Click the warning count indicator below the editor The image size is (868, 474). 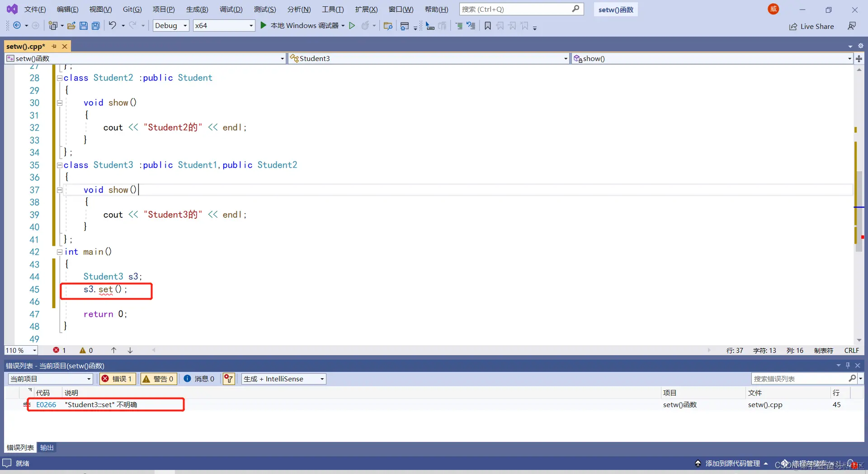click(x=86, y=350)
